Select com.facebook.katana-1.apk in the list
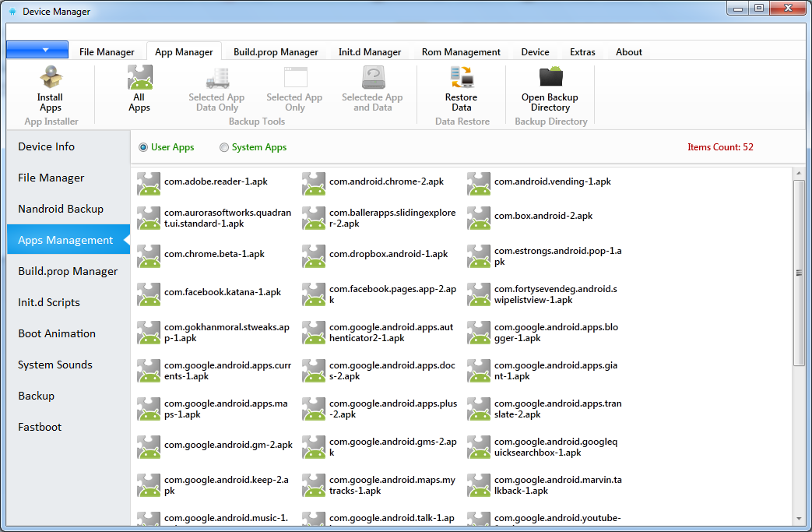This screenshot has height=532, width=812. (223, 292)
